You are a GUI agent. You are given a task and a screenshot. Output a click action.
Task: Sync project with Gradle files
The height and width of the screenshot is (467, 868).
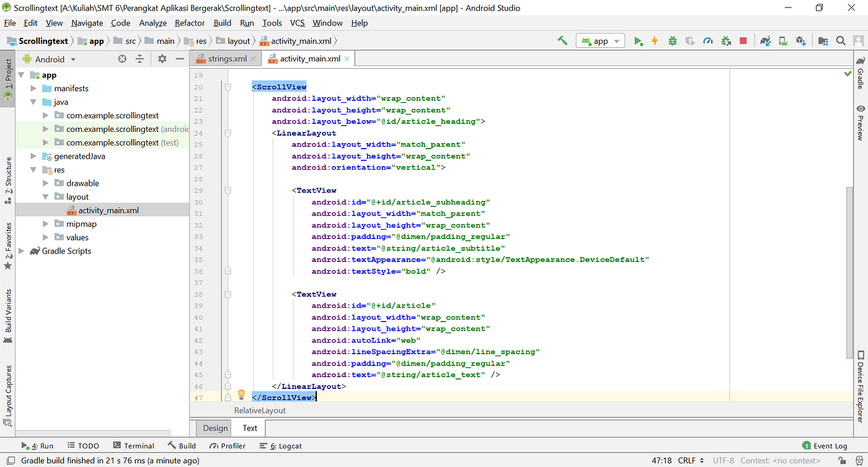[x=764, y=40]
